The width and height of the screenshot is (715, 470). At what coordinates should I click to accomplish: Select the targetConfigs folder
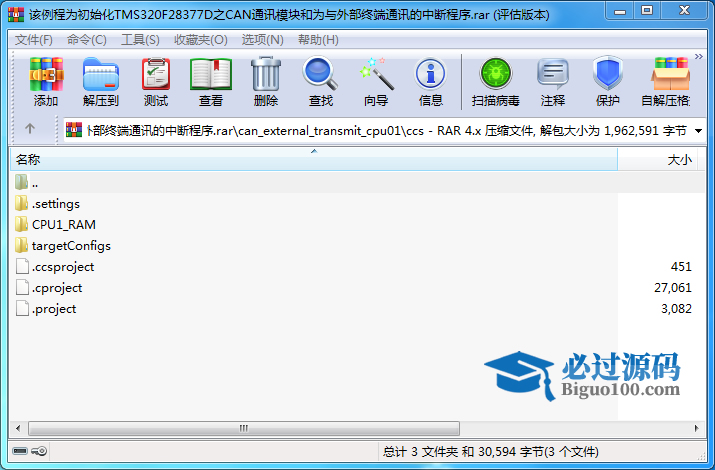point(63,246)
